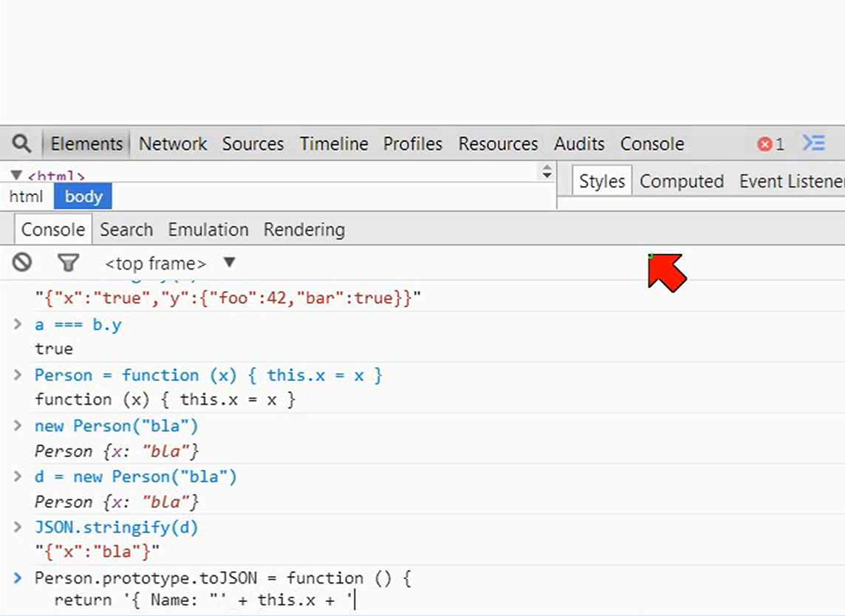The width and height of the screenshot is (845, 616).
Task: Select the Emulation drawer tab
Action: (208, 230)
